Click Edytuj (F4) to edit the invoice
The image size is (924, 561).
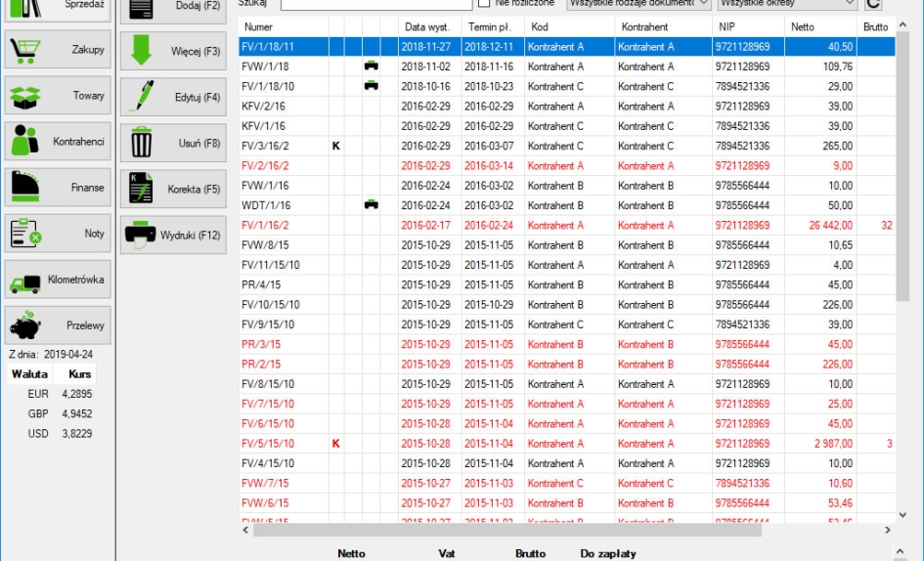click(x=173, y=98)
